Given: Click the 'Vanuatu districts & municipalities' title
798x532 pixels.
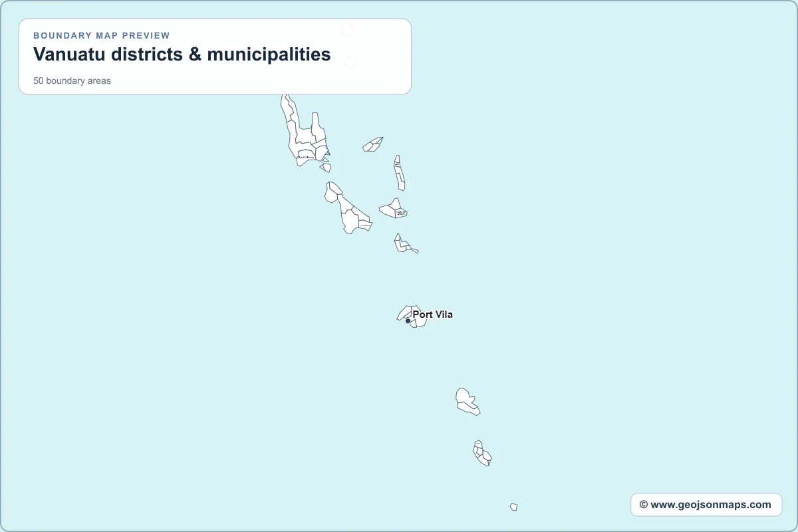Looking at the screenshot, I should [182, 55].
